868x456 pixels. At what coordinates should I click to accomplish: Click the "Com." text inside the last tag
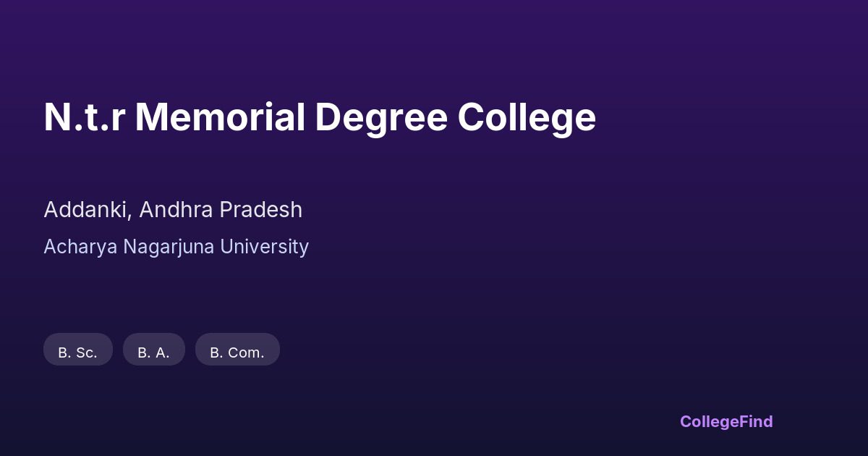click(x=246, y=352)
